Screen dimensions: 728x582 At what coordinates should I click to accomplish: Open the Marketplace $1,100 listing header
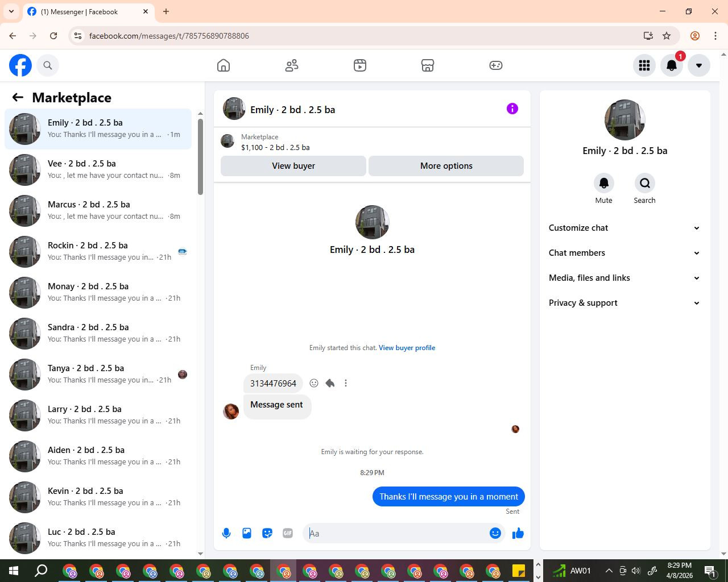click(x=372, y=142)
